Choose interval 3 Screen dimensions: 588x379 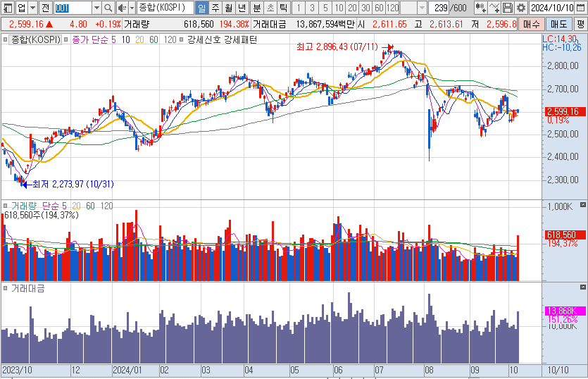pyautogui.click(x=312, y=8)
